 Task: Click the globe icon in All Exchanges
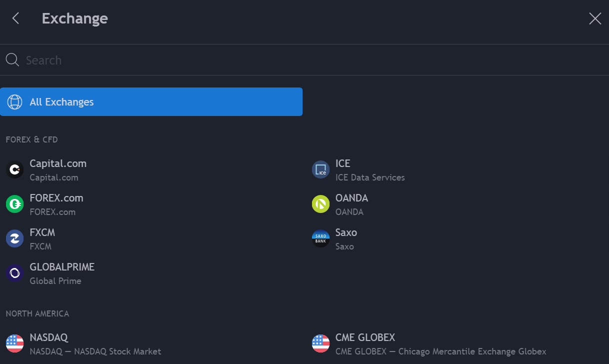(14, 102)
